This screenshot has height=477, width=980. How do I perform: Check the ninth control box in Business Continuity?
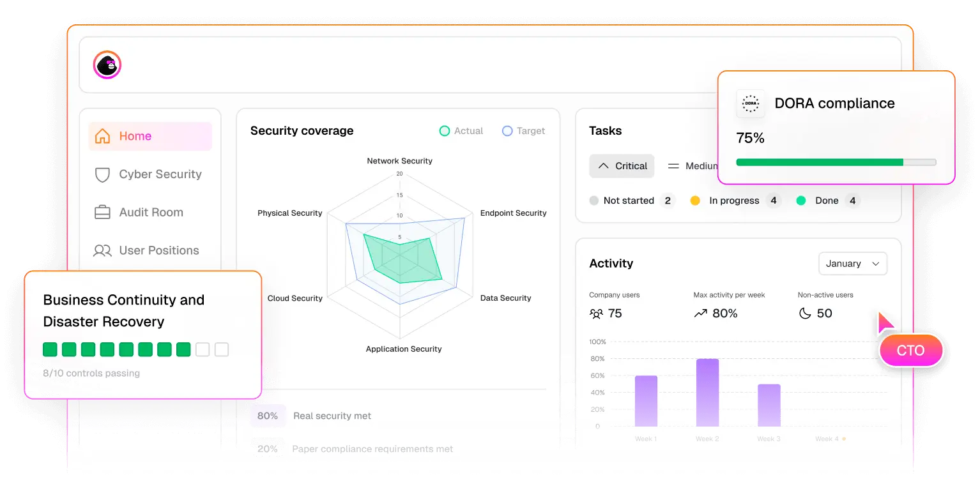point(203,349)
